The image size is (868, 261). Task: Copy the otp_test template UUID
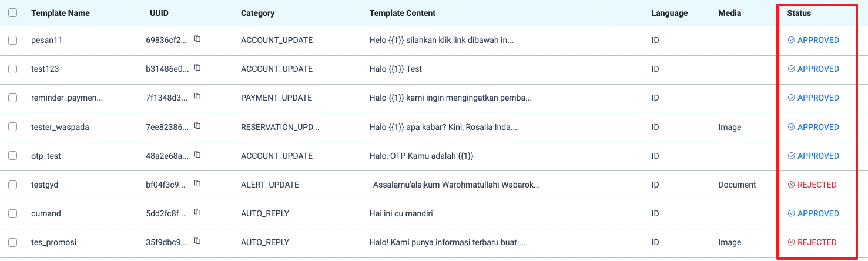tap(197, 155)
